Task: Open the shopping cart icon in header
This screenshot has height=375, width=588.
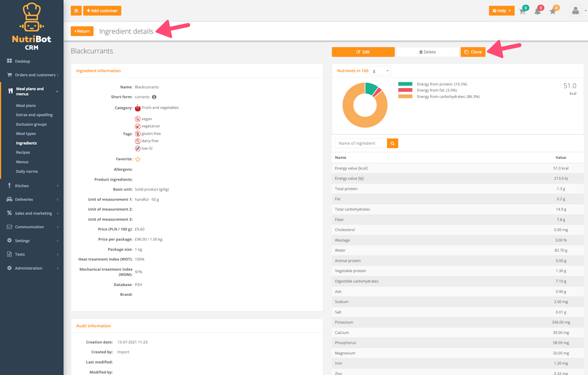Action: tap(522, 11)
